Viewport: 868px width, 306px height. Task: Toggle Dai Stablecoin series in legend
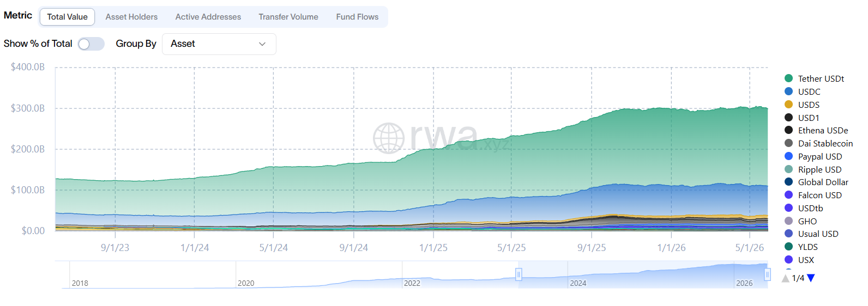(x=818, y=143)
